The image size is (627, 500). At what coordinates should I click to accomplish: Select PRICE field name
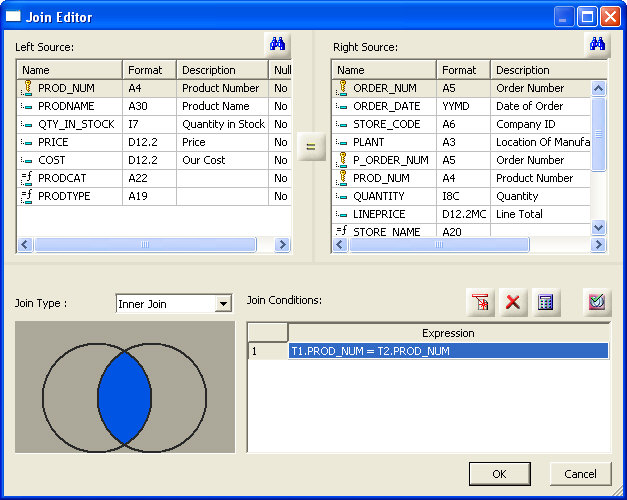coord(53,142)
